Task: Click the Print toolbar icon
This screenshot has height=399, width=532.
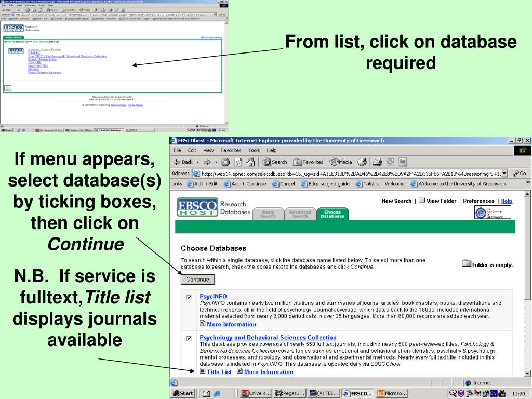Action: click(377, 162)
